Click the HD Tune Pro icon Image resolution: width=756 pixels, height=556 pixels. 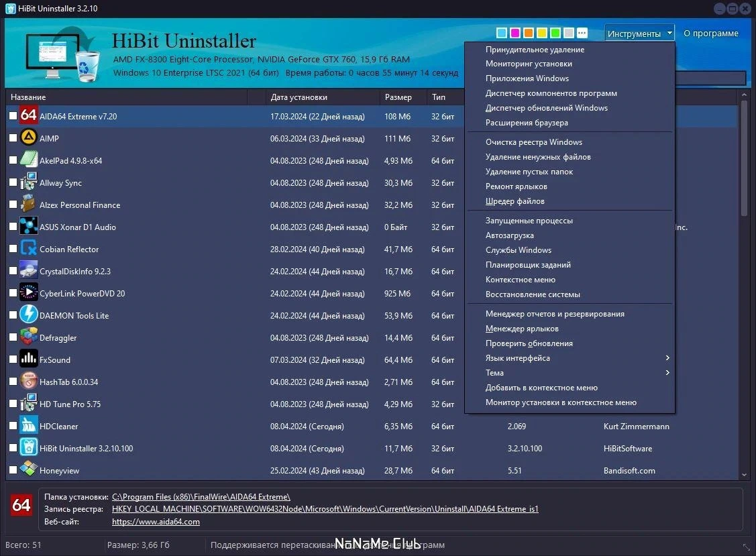[x=28, y=404]
